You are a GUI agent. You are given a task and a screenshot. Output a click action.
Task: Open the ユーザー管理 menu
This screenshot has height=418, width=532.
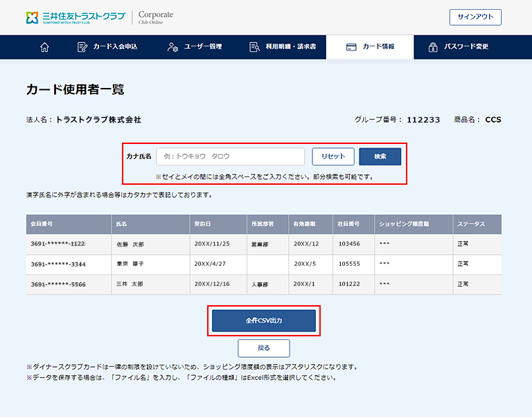[195, 47]
